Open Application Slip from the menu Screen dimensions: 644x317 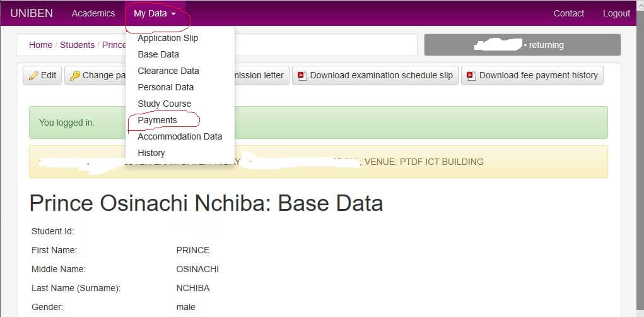coord(168,38)
